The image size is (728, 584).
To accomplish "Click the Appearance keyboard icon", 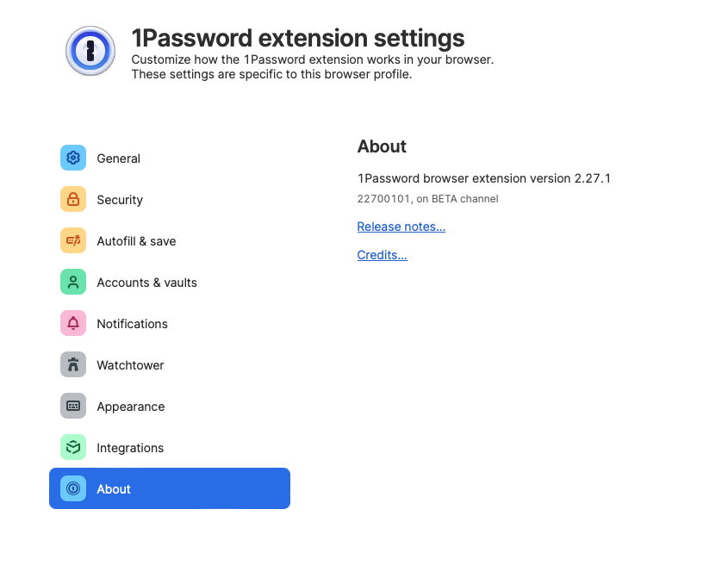I will pos(73,407).
